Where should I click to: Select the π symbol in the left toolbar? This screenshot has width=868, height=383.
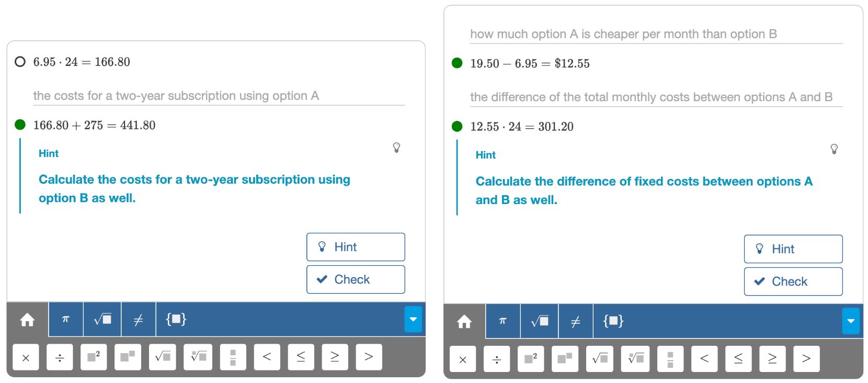(65, 319)
